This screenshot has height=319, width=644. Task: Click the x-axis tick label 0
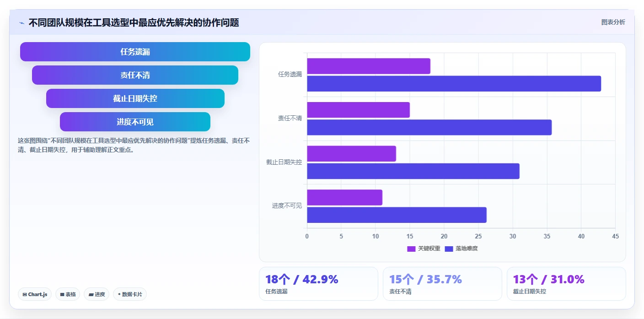click(307, 236)
